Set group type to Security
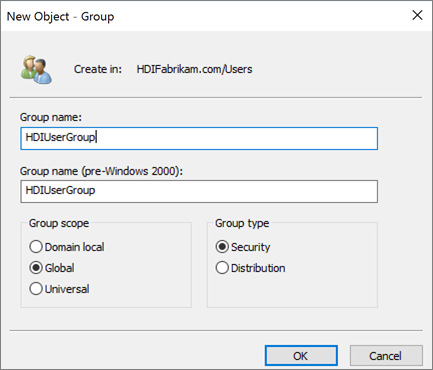 click(x=243, y=247)
